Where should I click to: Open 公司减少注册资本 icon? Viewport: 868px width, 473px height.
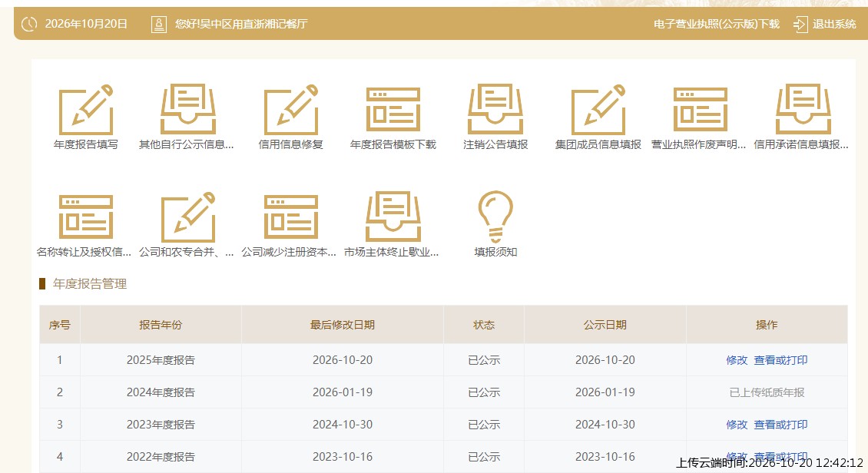pos(290,217)
